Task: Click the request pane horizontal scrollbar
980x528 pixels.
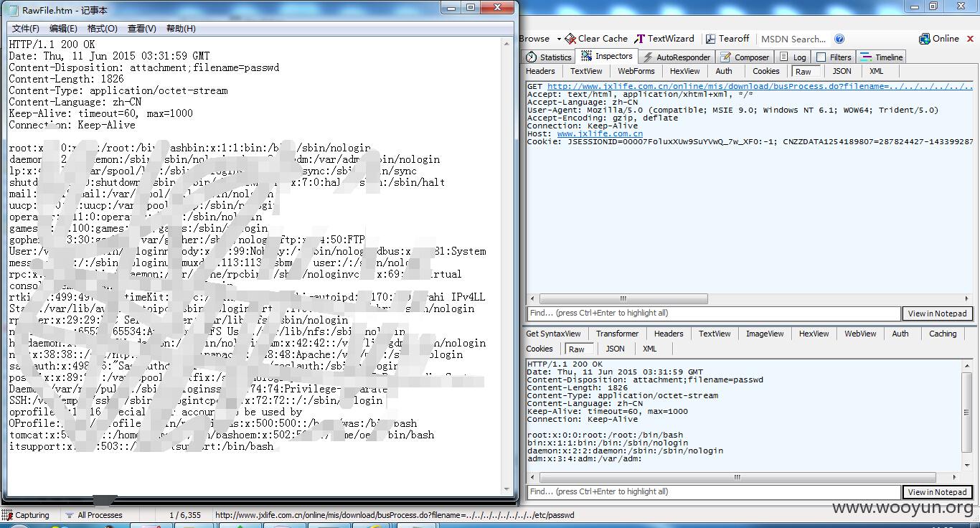Action: [623, 298]
